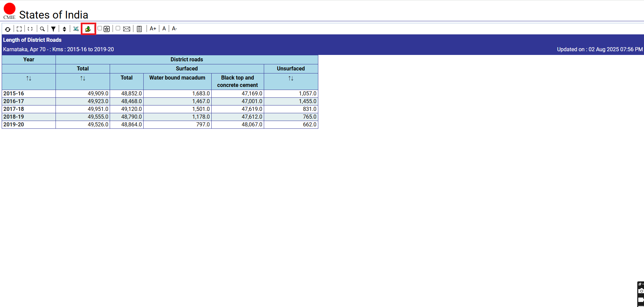Viewport: 644px width, 307px height.
Task: Click the star favorites icon
Action: (x=107, y=29)
